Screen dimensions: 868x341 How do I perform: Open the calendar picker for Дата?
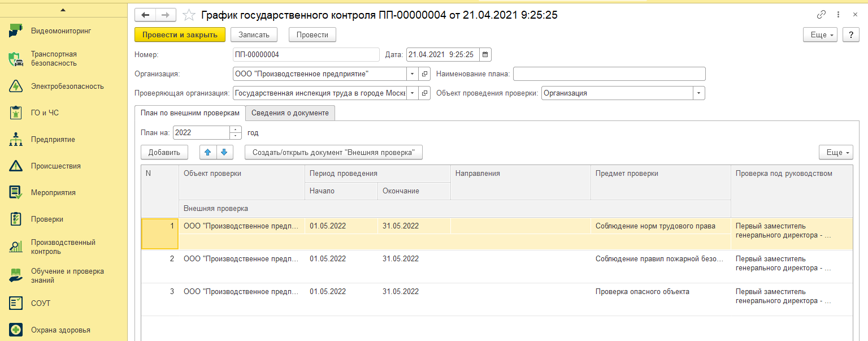coord(485,54)
